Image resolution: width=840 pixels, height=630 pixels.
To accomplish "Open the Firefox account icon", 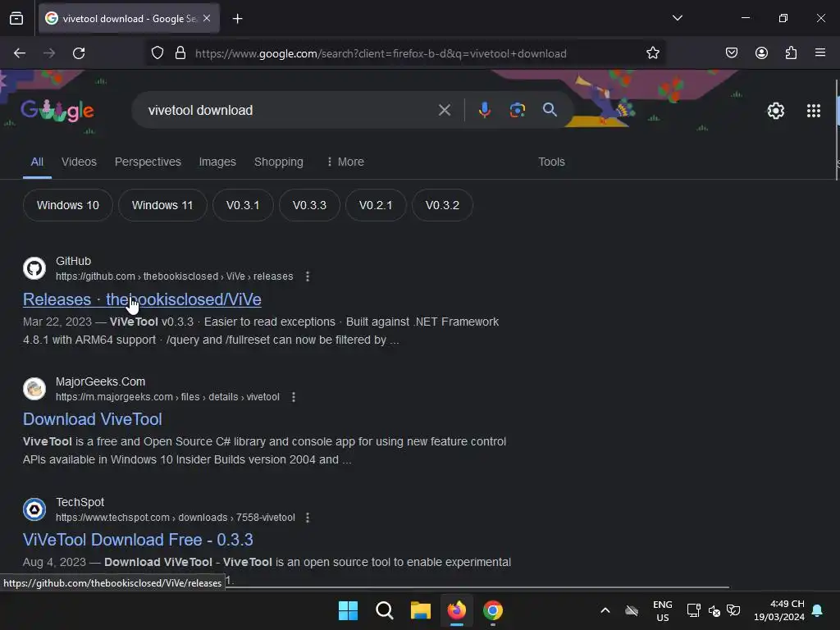I will click(x=761, y=53).
